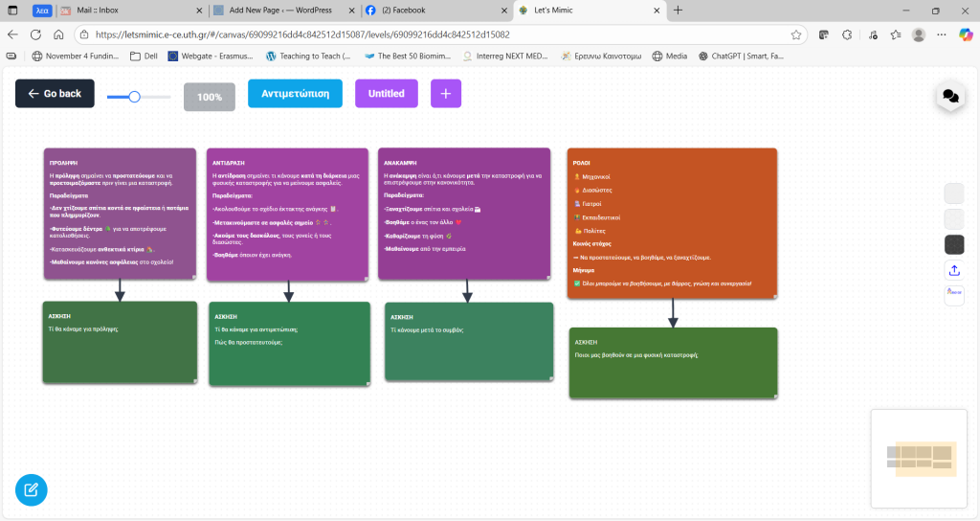Click the small logo icon below the upload icon
This screenshot has width=980, height=521.
click(x=954, y=295)
